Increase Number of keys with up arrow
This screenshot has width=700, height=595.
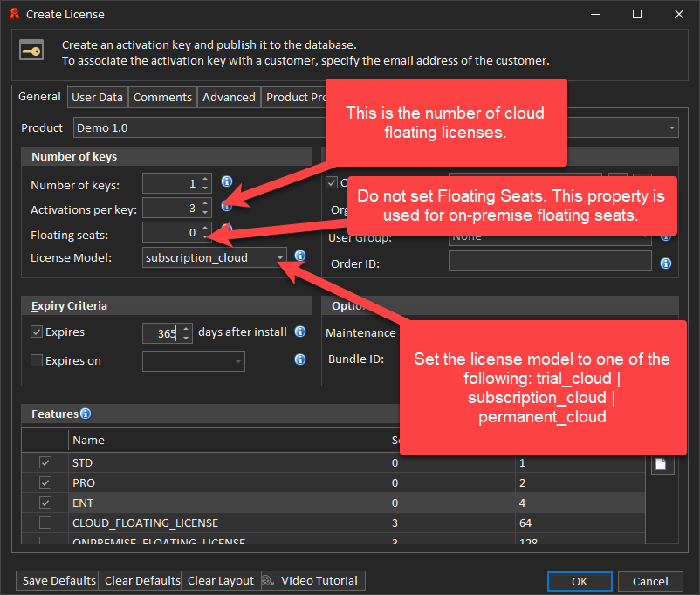(x=205, y=179)
